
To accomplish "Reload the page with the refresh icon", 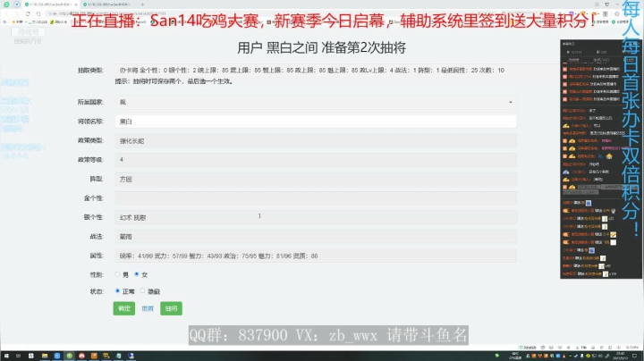I will 28,13.
